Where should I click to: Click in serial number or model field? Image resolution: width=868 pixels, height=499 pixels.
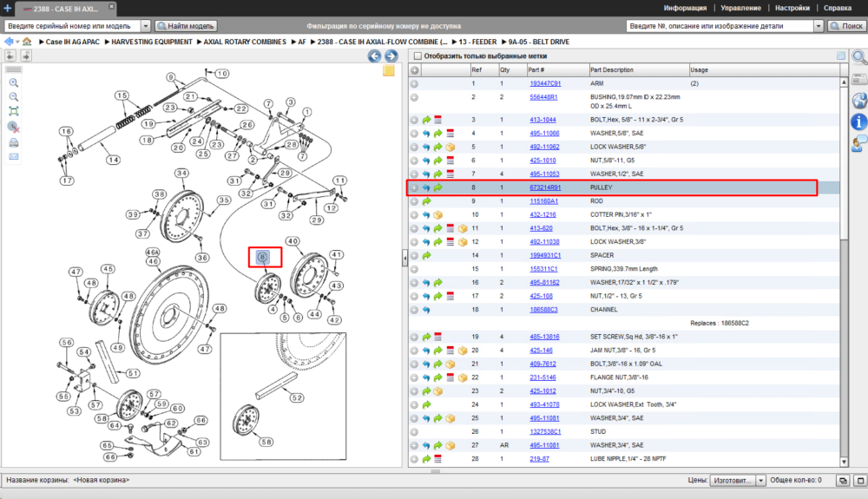click(72, 26)
